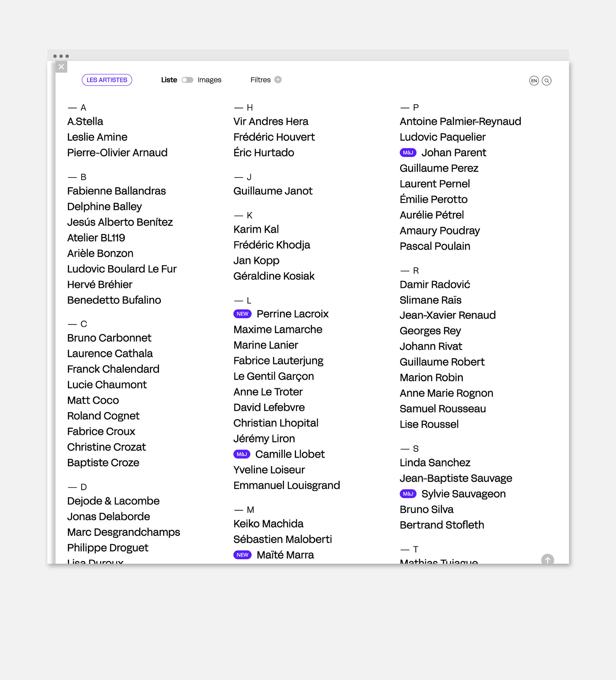Viewport: 616px width, 680px height.
Task: Click the NEW badge beside Perrine Lacroix
Action: click(242, 313)
